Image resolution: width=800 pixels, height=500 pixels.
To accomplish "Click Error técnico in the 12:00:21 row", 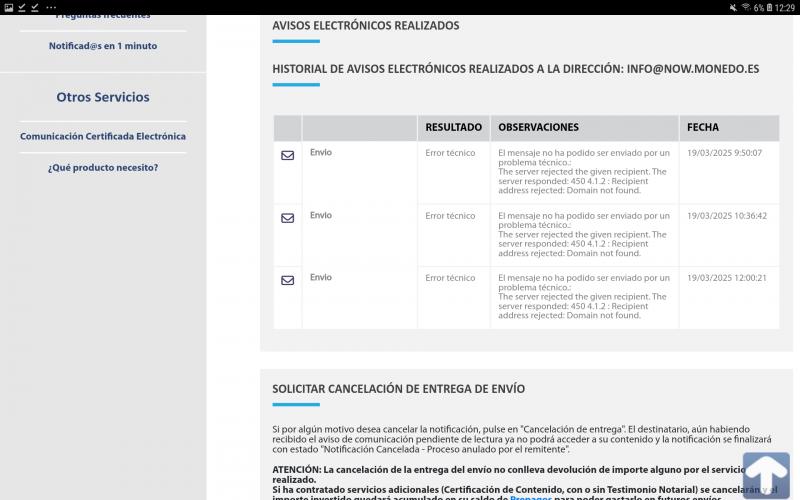I will (x=450, y=278).
